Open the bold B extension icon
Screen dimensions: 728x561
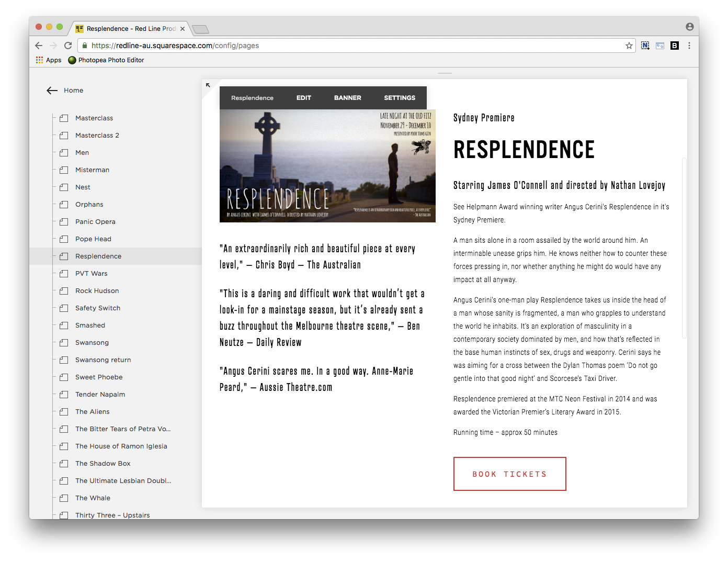tap(675, 46)
